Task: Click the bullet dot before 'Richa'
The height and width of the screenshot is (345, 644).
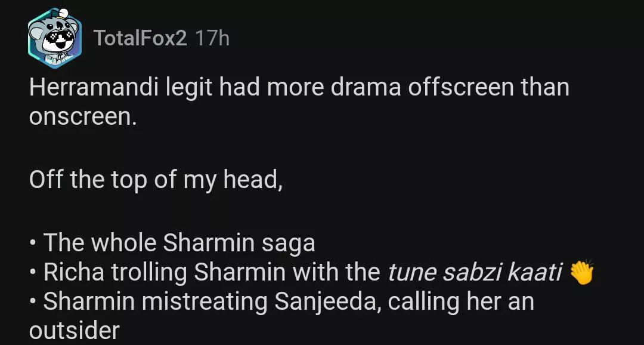Action: click(x=33, y=274)
